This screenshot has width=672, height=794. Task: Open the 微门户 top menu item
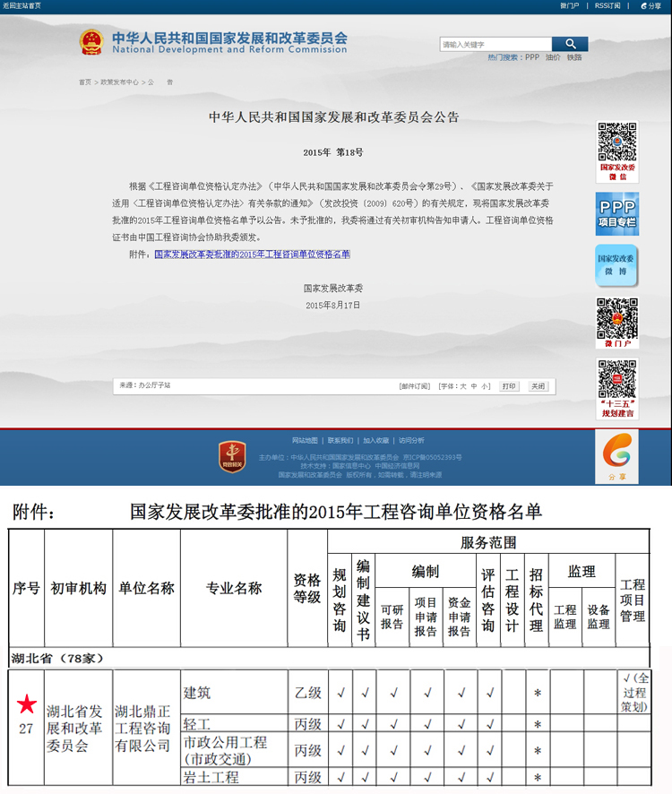tap(570, 5)
